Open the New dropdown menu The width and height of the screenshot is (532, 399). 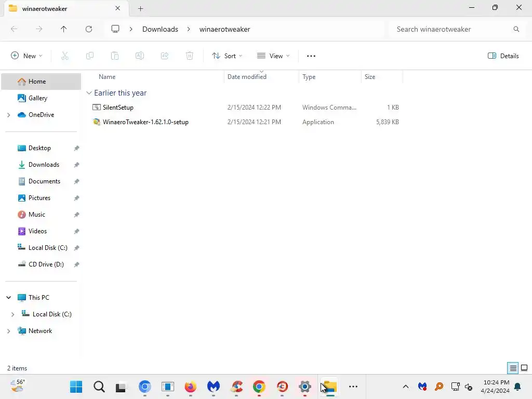click(26, 56)
